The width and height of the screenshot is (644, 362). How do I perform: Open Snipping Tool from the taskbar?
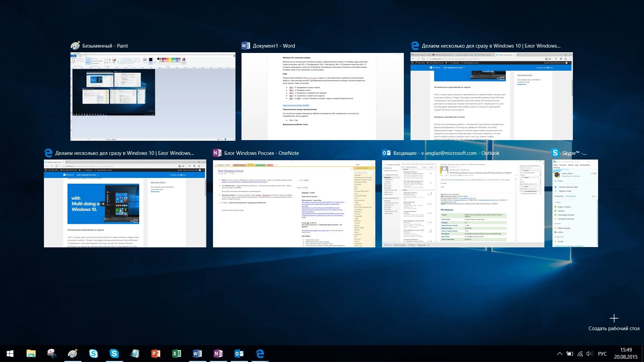(52, 354)
